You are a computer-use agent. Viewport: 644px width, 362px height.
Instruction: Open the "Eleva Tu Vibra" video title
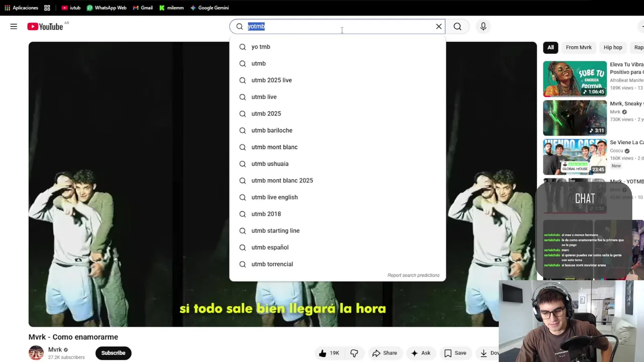click(x=627, y=68)
